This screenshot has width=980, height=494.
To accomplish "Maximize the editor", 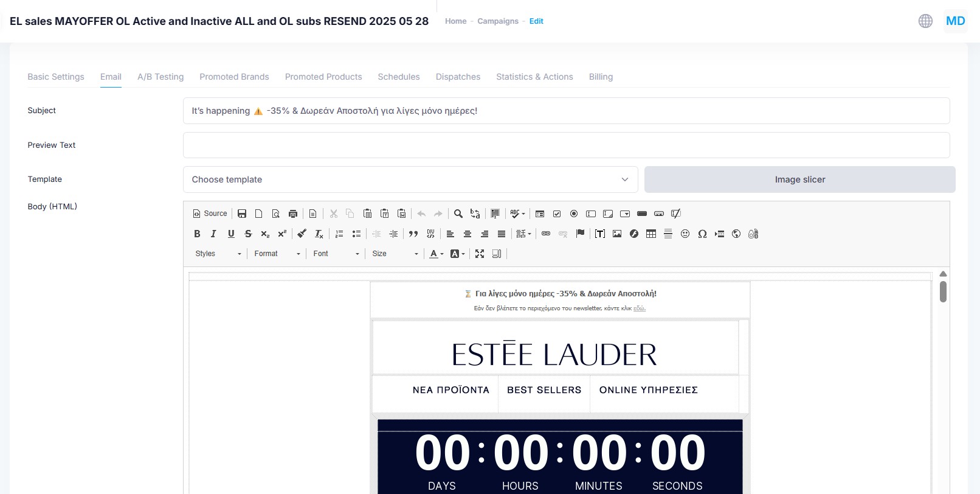I will pos(480,254).
